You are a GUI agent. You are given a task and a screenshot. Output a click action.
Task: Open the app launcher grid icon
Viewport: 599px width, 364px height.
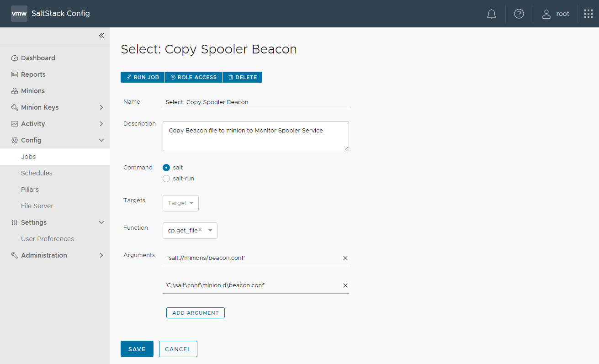[588, 14]
